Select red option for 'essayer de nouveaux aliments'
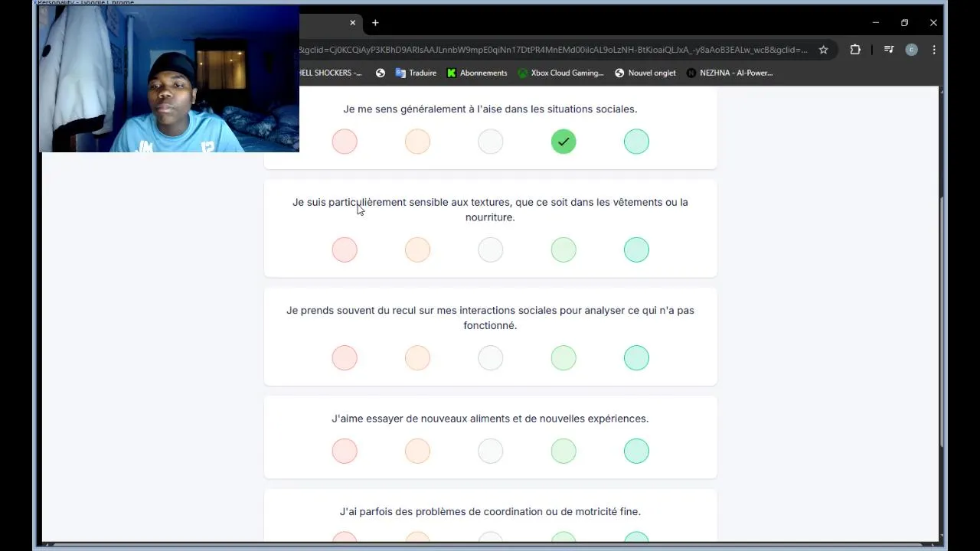Image resolution: width=980 pixels, height=551 pixels. 345,451
